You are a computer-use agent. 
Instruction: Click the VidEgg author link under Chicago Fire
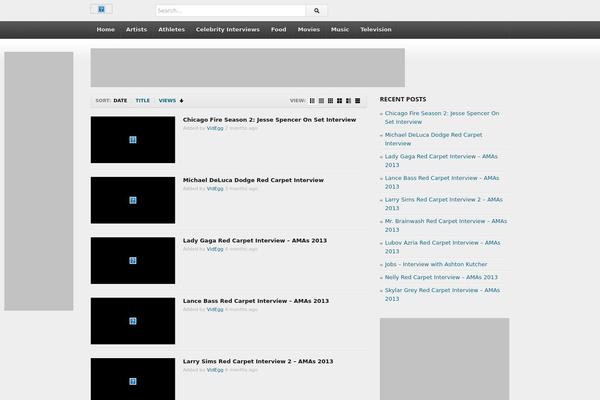(215, 128)
